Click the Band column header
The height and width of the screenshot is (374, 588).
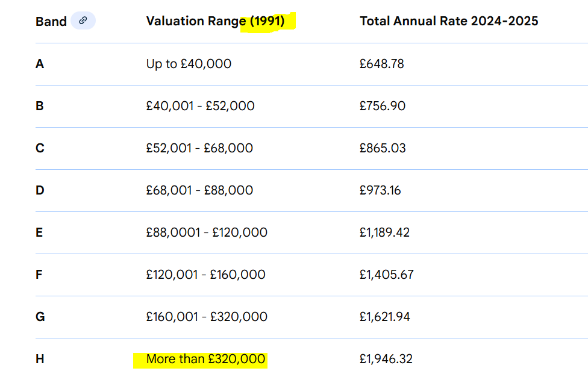(51, 22)
